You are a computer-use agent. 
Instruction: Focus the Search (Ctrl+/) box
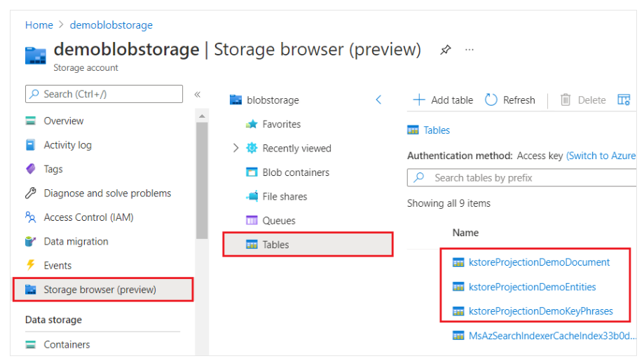click(104, 94)
